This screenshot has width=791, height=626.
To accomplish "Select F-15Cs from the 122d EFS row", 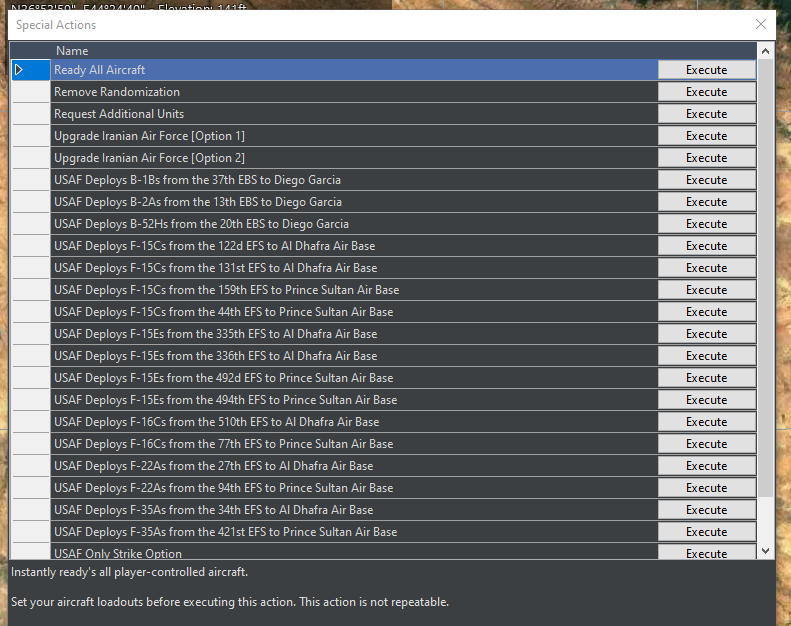I will 354,246.
